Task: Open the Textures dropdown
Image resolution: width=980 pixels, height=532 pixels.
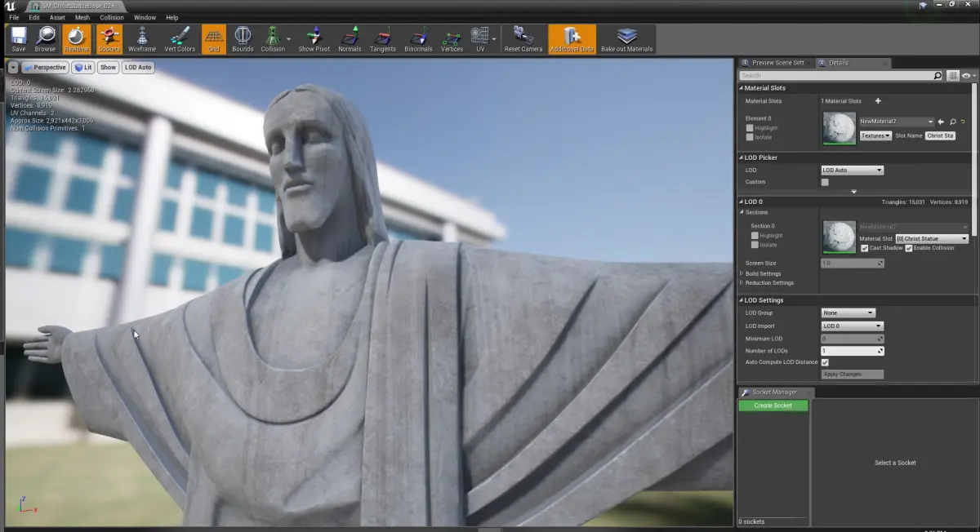Action: pos(875,135)
